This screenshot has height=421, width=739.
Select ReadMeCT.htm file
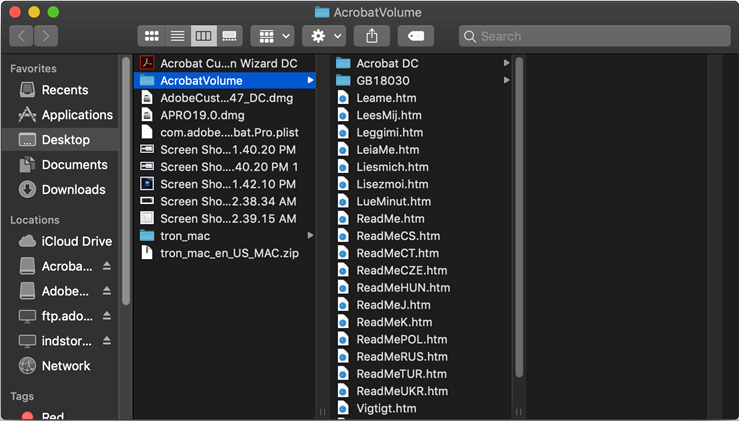421,253
